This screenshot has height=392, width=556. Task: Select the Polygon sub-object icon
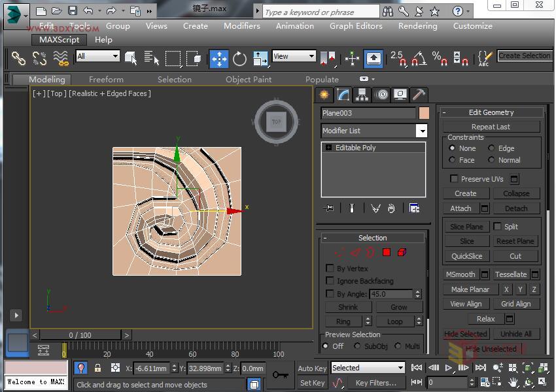coord(386,252)
